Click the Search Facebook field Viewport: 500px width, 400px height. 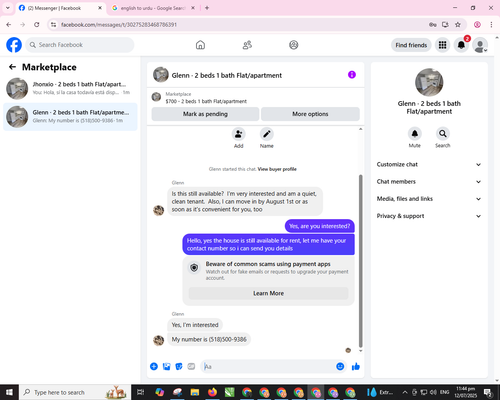pyautogui.click(x=80, y=45)
